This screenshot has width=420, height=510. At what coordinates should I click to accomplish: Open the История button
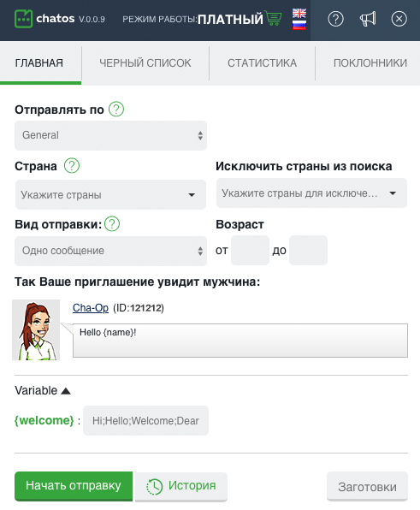tap(181, 487)
